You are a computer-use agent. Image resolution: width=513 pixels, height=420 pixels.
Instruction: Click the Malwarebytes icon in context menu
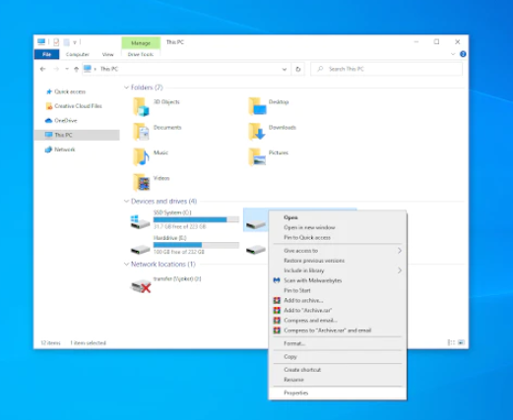point(277,280)
